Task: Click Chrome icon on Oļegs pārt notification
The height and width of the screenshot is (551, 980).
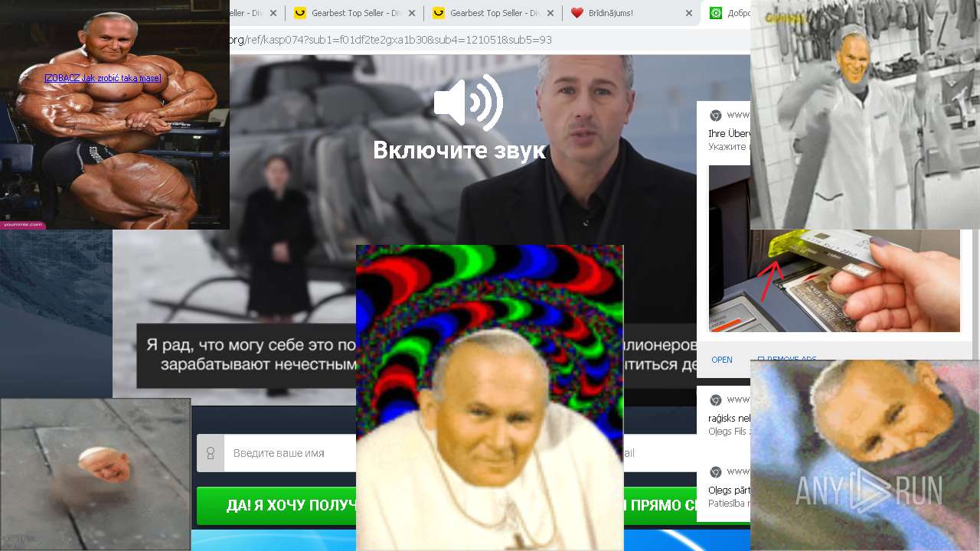Action: 715,471
